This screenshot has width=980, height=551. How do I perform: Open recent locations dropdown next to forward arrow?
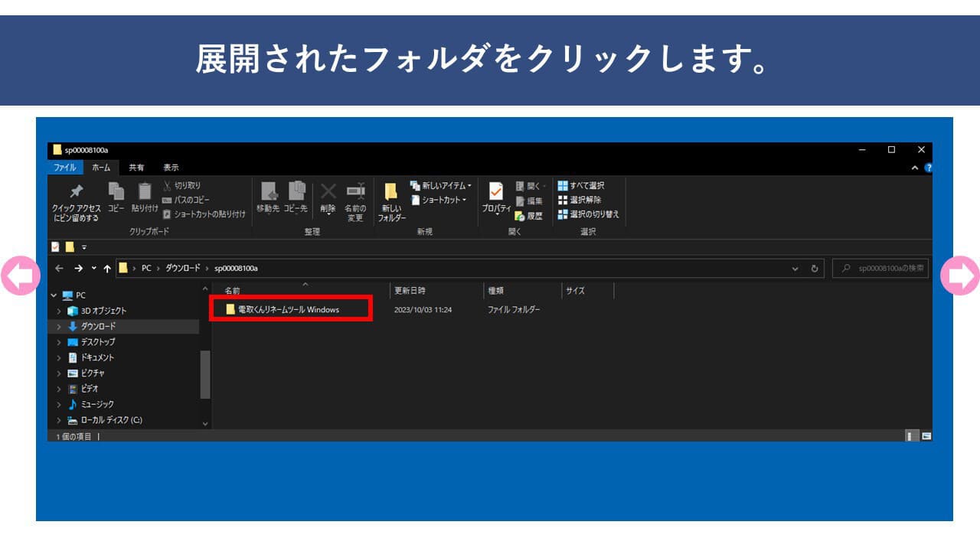(x=93, y=269)
